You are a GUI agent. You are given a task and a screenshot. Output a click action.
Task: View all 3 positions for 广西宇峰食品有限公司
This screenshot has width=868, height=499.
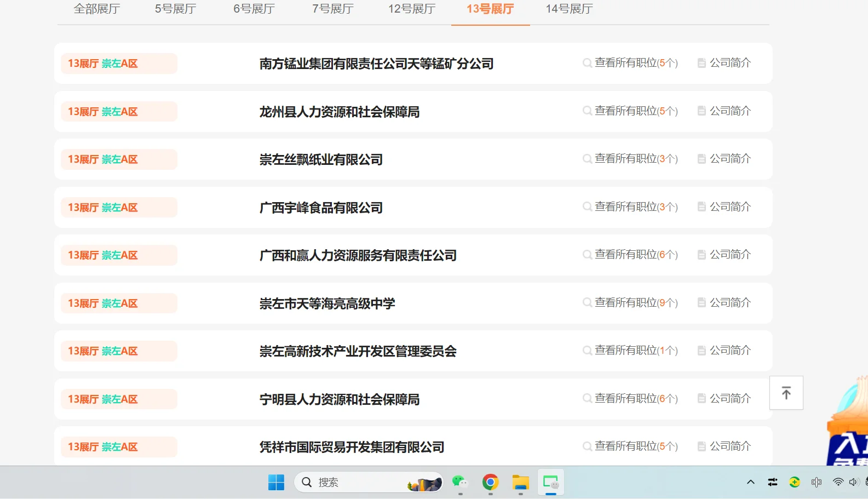pos(636,207)
